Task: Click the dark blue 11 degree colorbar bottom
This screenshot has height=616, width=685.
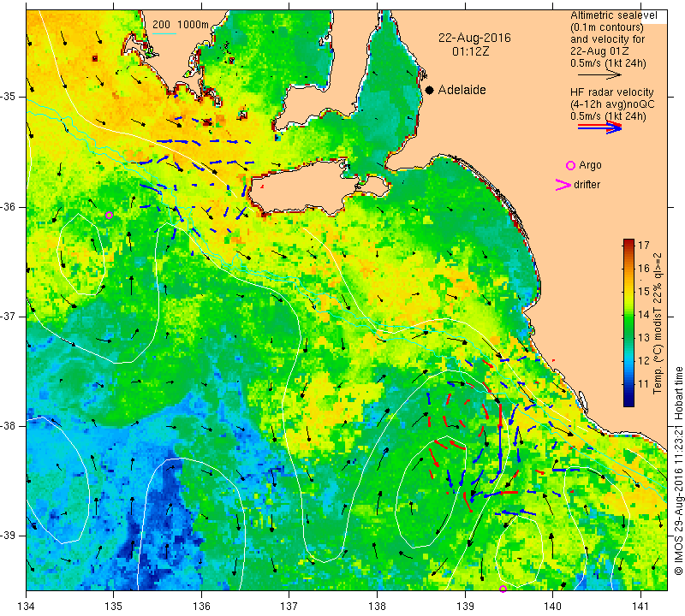Action: 628,402
